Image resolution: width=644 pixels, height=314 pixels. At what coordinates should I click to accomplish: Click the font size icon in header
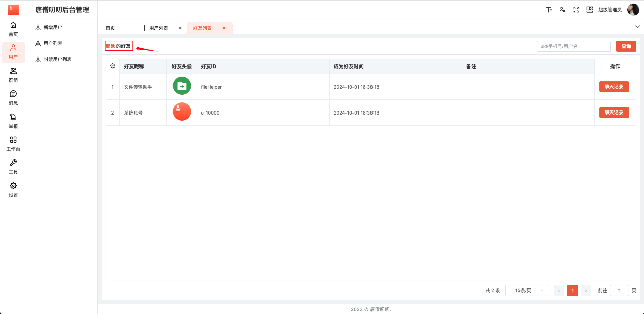coord(549,10)
